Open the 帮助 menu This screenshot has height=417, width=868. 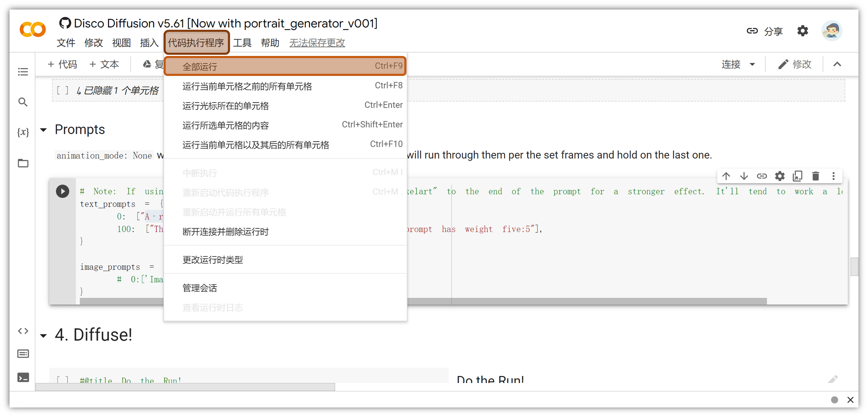coord(270,43)
